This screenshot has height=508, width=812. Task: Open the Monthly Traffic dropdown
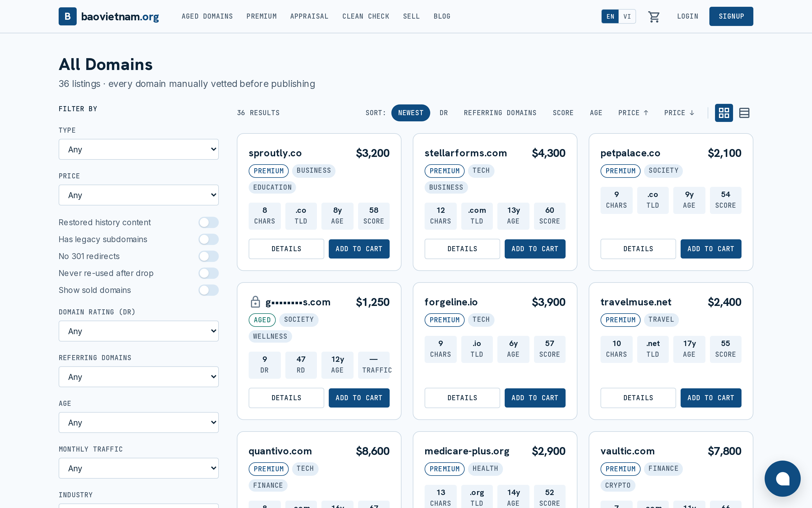(139, 468)
